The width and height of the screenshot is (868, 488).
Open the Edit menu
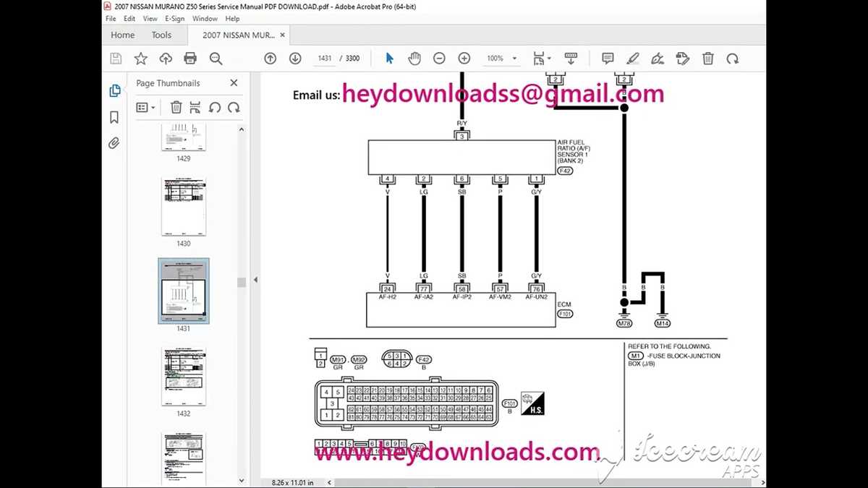129,18
